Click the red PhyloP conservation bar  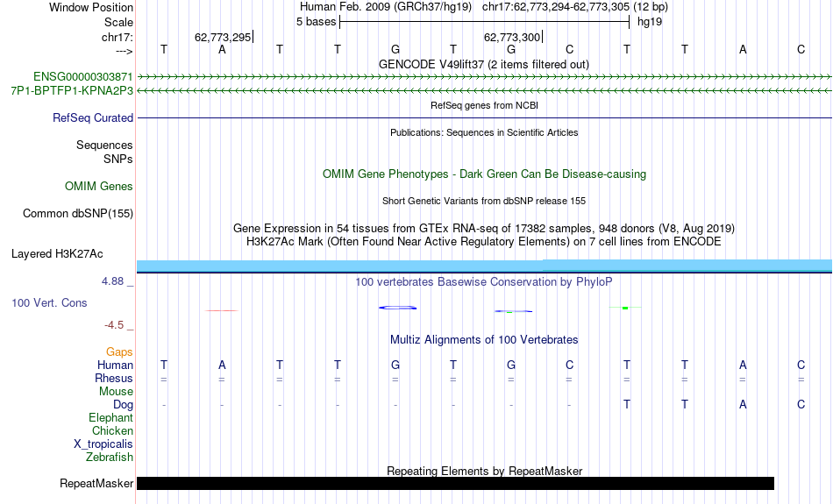(222, 310)
